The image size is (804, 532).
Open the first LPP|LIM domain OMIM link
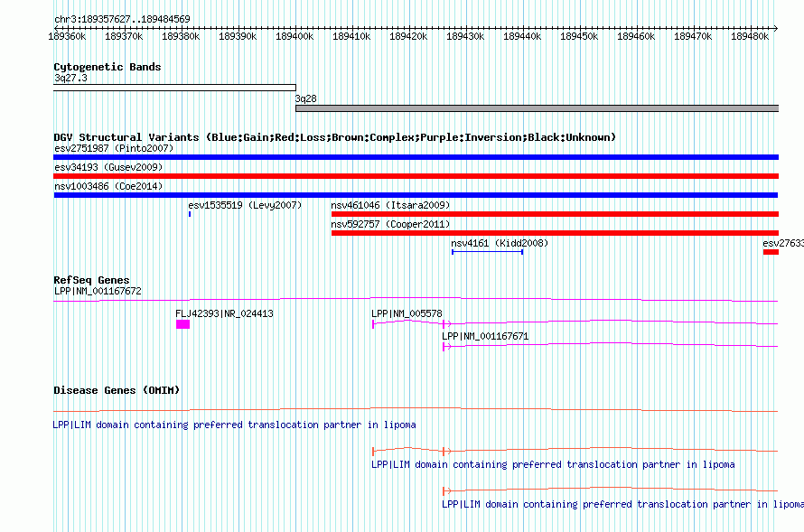coord(234,425)
